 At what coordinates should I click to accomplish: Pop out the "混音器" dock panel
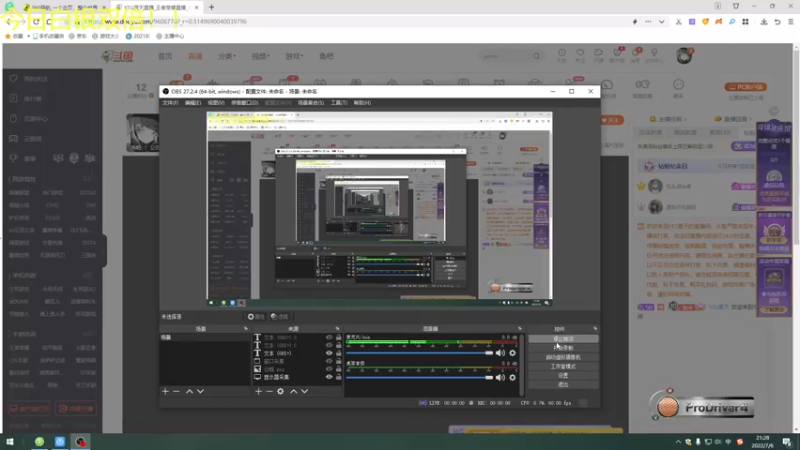tap(520, 329)
